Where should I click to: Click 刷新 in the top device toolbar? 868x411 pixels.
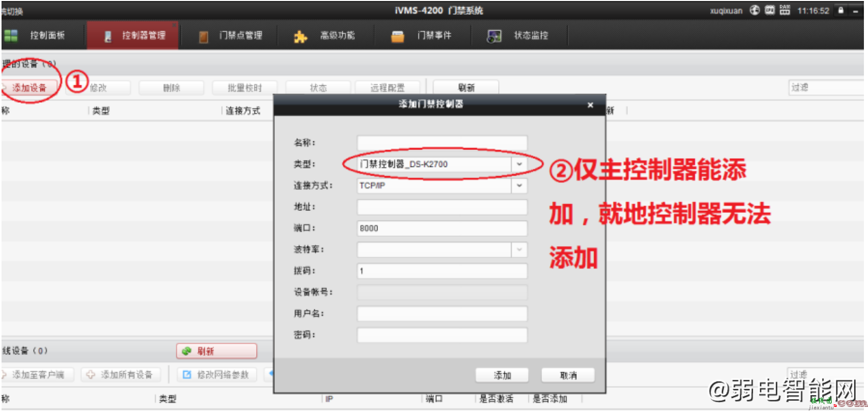click(466, 88)
